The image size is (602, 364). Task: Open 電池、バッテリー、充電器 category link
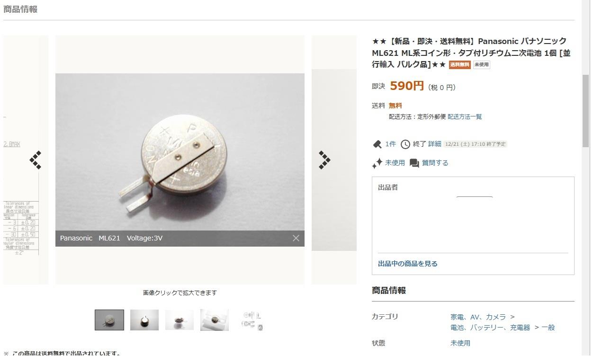(x=490, y=328)
